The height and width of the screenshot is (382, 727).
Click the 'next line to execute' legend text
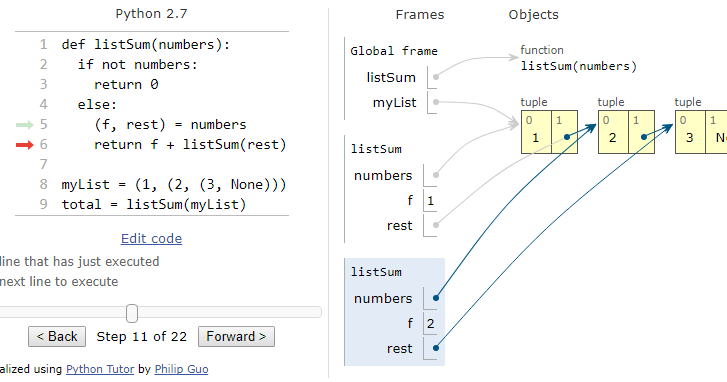coord(59,282)
